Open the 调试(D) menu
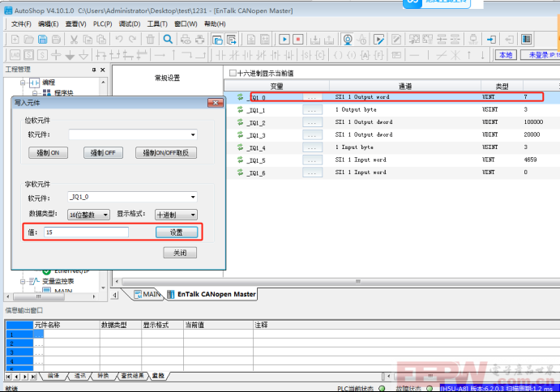560x392 pixels. click(x=130, y=24)
